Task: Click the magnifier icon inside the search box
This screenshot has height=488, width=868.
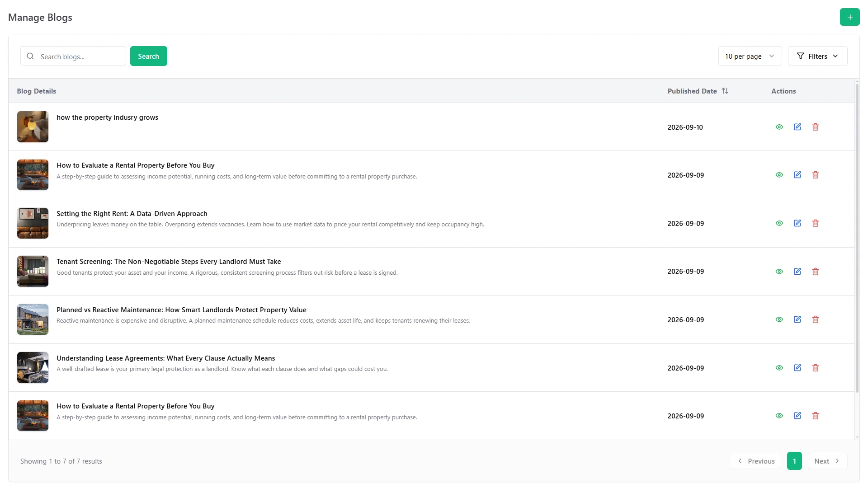Action: coord(30,56)
